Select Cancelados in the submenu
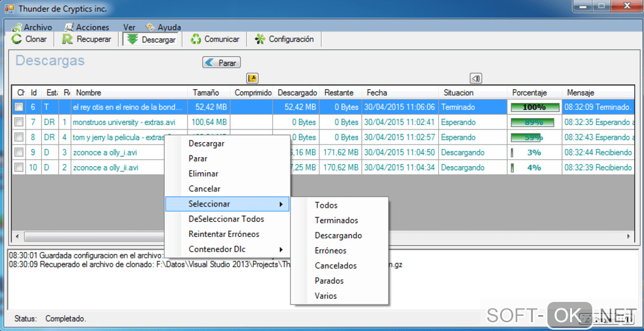Image resolution: width=644 pixels, height=331 pixels. pos(339,266)
